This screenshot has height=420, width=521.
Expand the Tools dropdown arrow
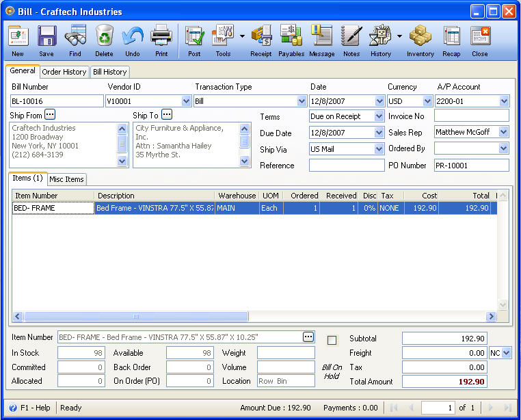pyautogui.click(x=242, y=36)
